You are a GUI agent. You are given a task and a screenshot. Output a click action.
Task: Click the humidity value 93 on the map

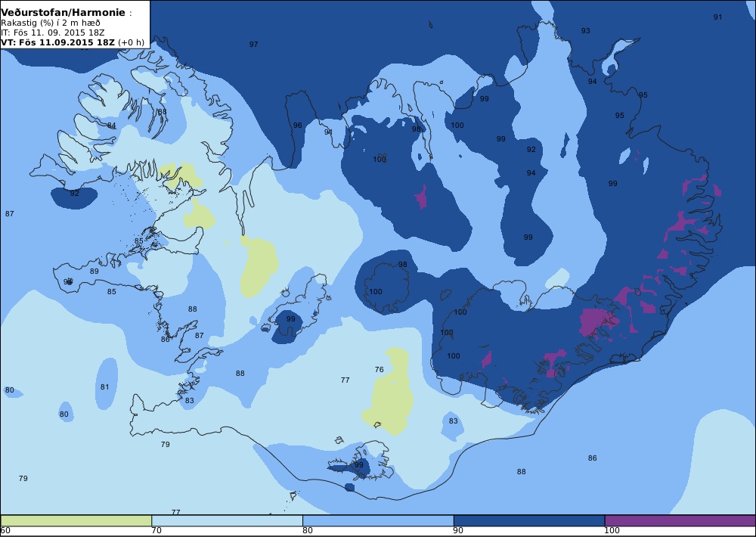click(585, 31)
